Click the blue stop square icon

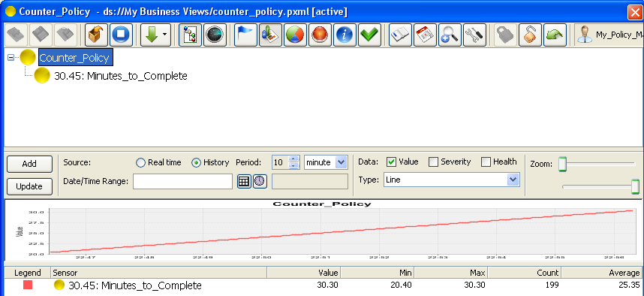coord(121,35)
